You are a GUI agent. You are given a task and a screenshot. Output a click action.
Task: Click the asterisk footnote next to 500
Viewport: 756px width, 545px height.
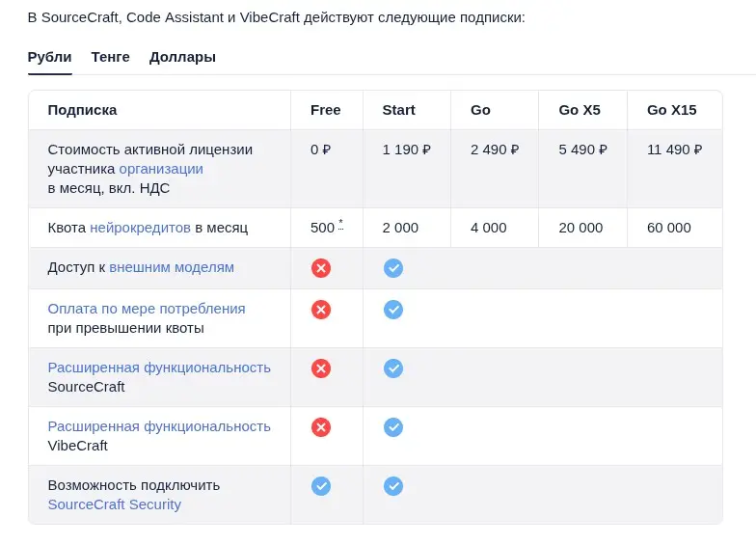[341, 224]
